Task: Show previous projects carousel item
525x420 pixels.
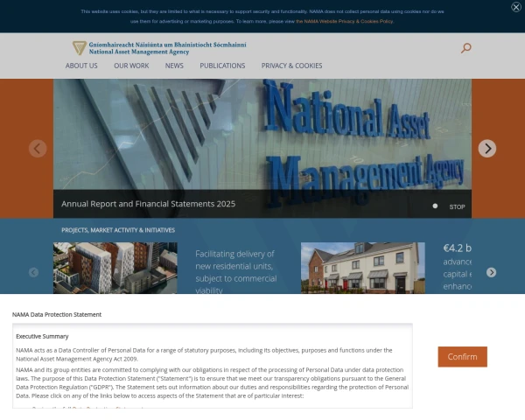Action: click(x=33, y=272)
